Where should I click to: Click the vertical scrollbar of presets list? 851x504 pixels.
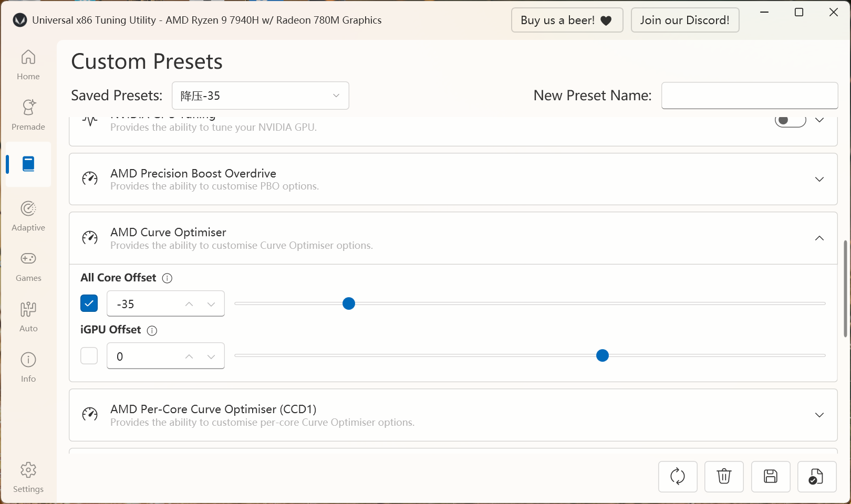tap(845, 288)
